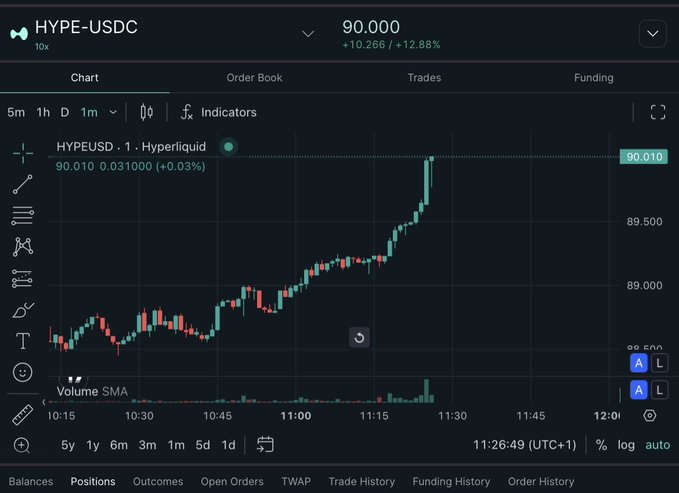Select the Text annotation tool

tap(23, 341)
